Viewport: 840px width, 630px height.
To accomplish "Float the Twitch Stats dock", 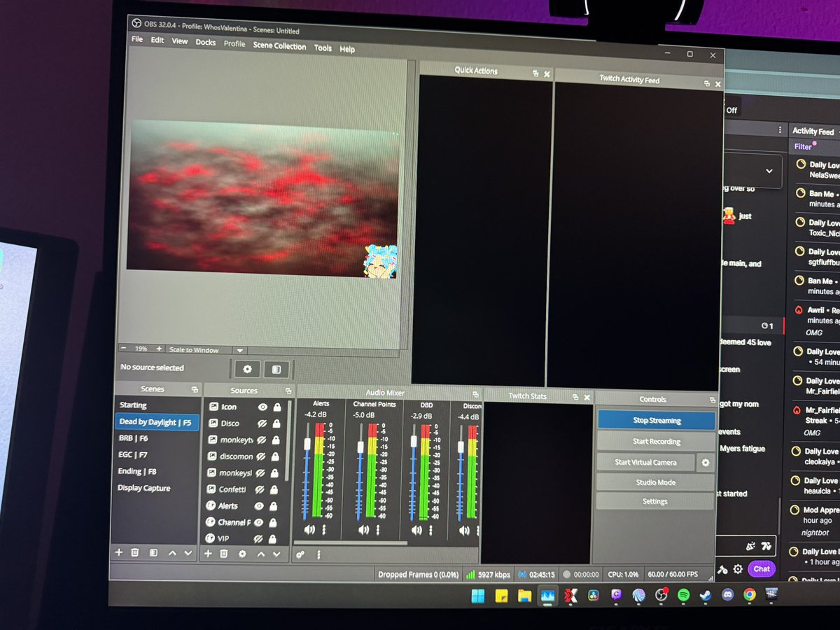I will (x=575, y=398).
